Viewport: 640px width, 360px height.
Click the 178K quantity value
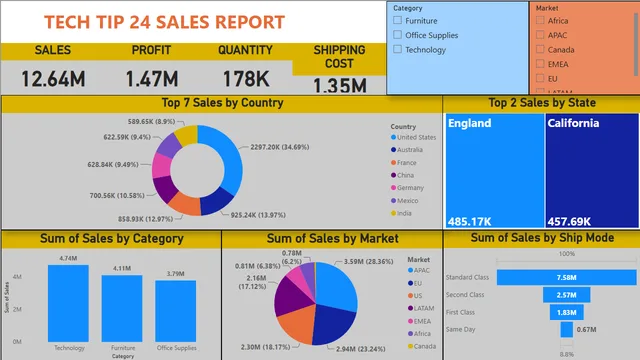pos(246,79)
